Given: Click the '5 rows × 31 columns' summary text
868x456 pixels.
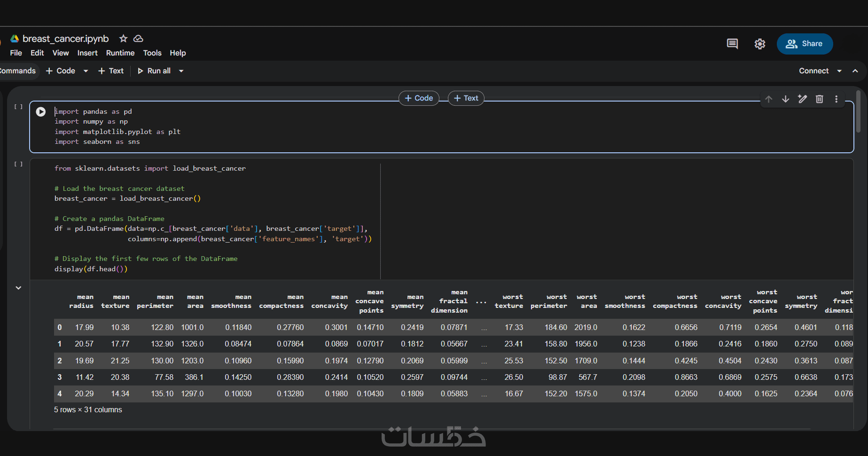Looking at the screenshot, I should [x=88, y=410].
